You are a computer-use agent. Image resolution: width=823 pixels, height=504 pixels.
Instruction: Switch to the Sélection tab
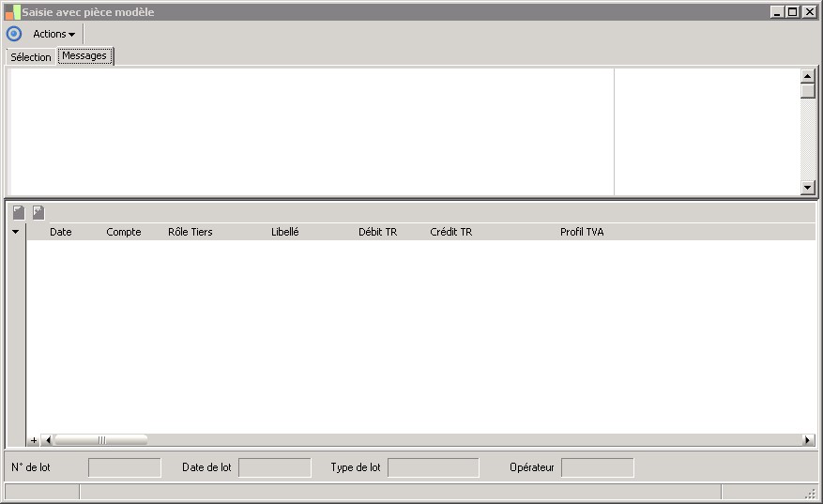click(31, 57)
